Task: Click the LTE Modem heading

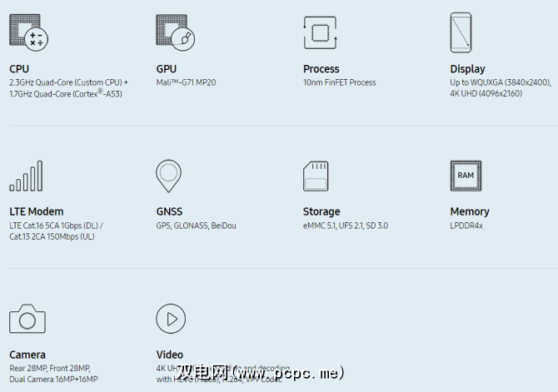Action: tap(37, 211)
